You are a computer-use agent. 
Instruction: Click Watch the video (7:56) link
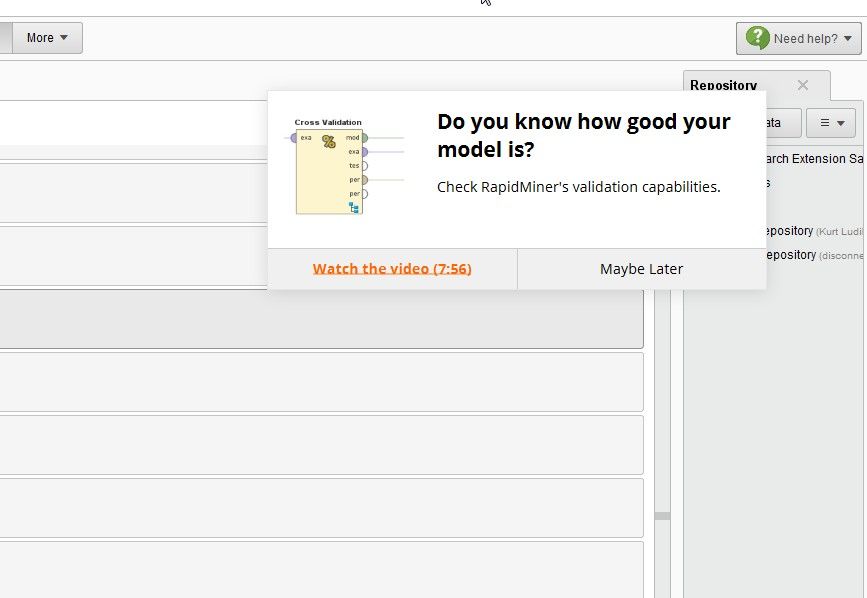[x=392, y=269]
